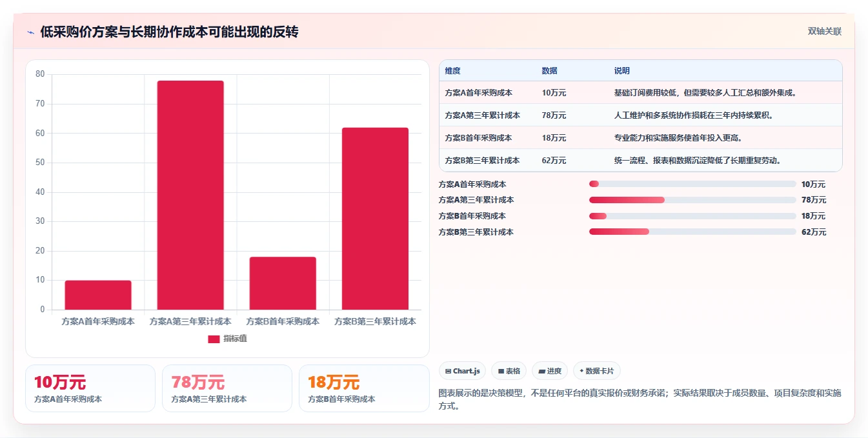Image resolution: width=868 pixels, height=438 pixels.
Task: Click the 78万元 value in the table
Action: pyautogui.click(x=554, y=115)
